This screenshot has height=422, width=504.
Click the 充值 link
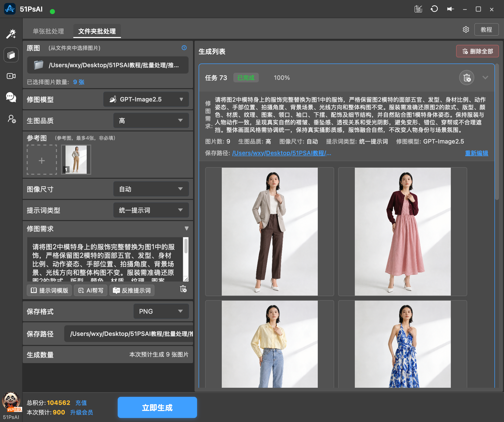(x=81, y=403)
